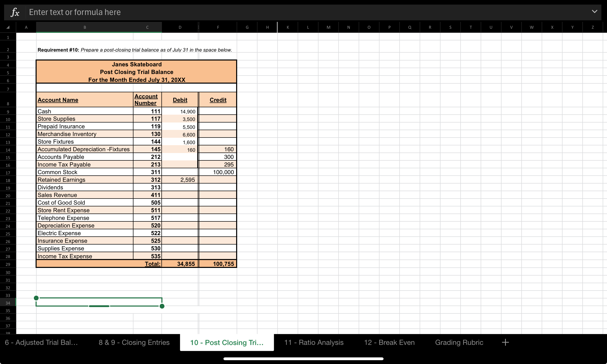Viewport: 607px width, 364px height.
Task: Click the select-all corner triangle
Action: 8,27
